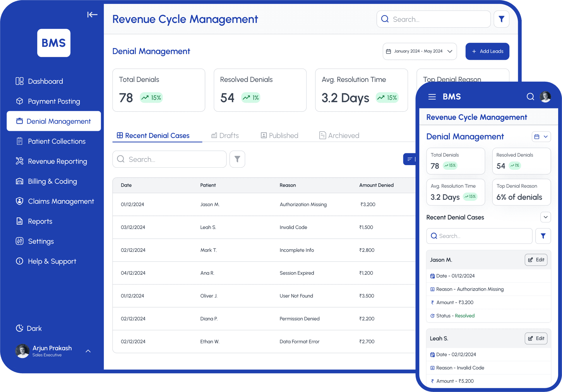Click the mobile filter funnel button
The height and width of the screenshot is (392, 562).
[x=543, y=236]
